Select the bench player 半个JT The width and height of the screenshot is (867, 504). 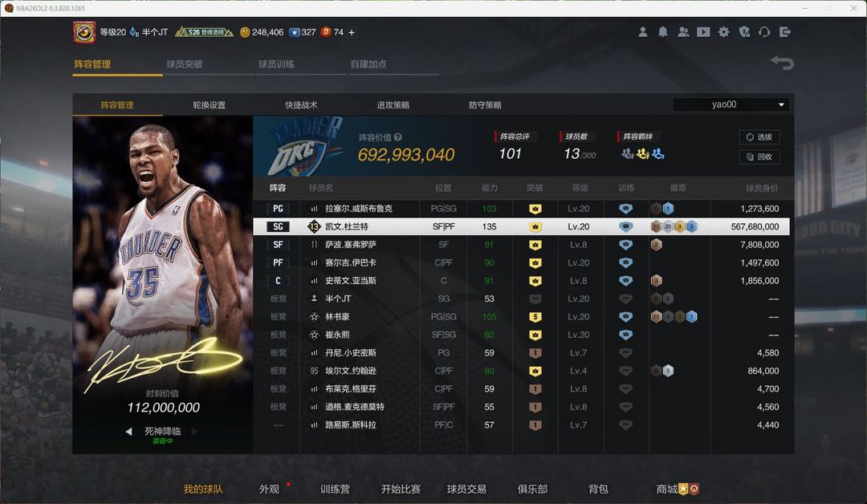338,299
